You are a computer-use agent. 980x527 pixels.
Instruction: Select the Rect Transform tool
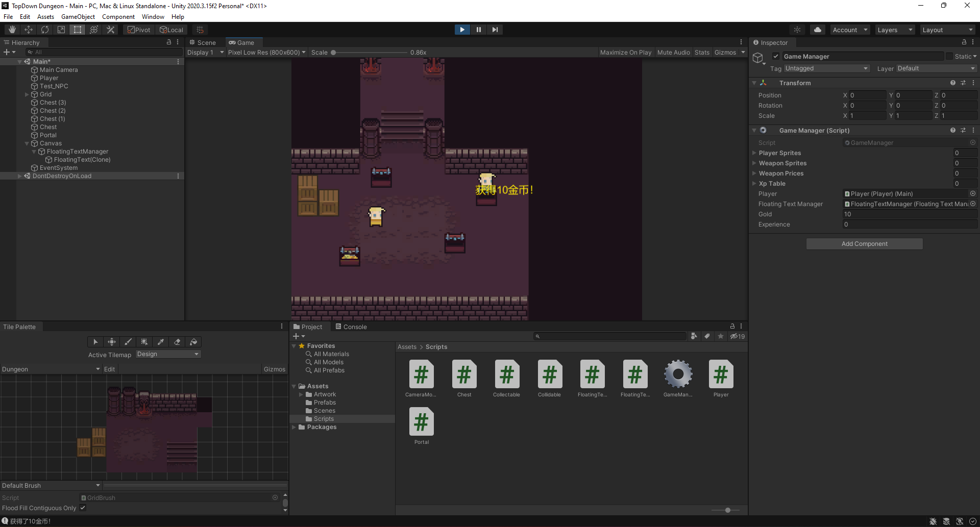tap(78, 30)
